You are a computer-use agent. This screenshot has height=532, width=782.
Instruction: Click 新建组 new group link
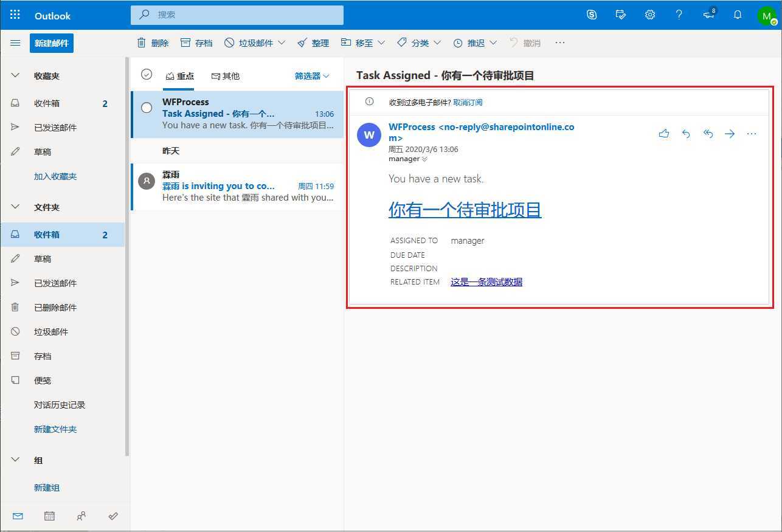[x=47, y=488]
